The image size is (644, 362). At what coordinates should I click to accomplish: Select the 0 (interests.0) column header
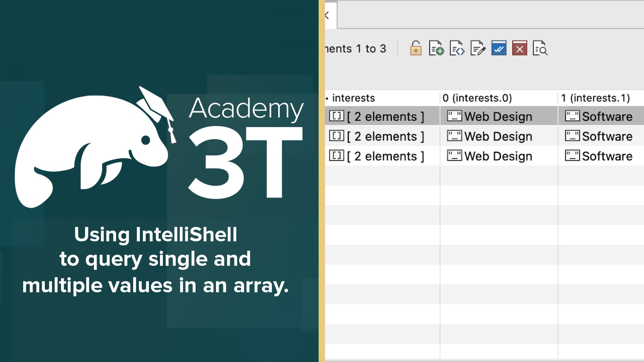(499, 98)
